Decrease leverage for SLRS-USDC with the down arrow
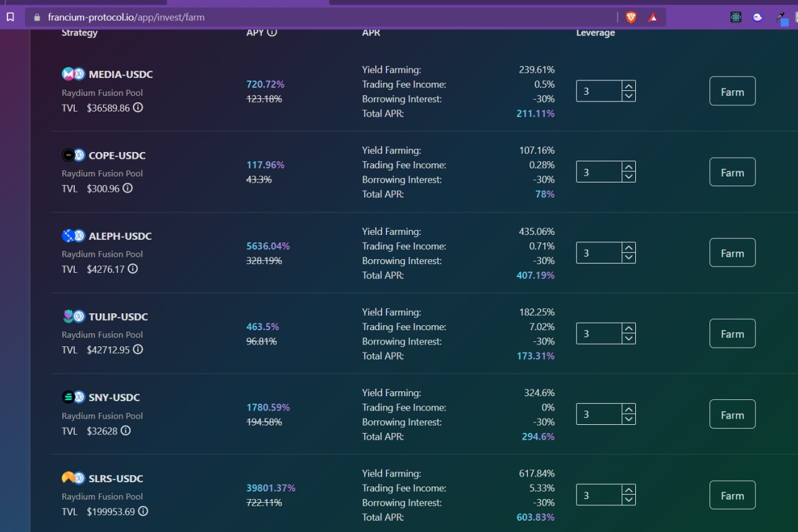The height and width of the screenshot is (532, 798). 628,500
